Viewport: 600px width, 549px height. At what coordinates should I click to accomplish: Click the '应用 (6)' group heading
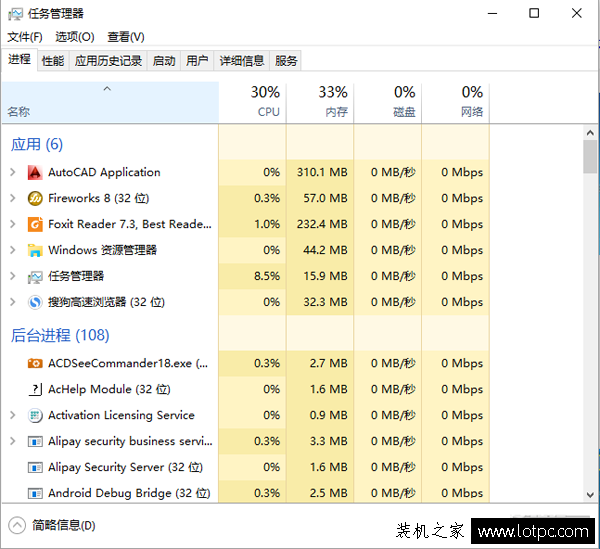pyautogui.click(x=37, y=145)
